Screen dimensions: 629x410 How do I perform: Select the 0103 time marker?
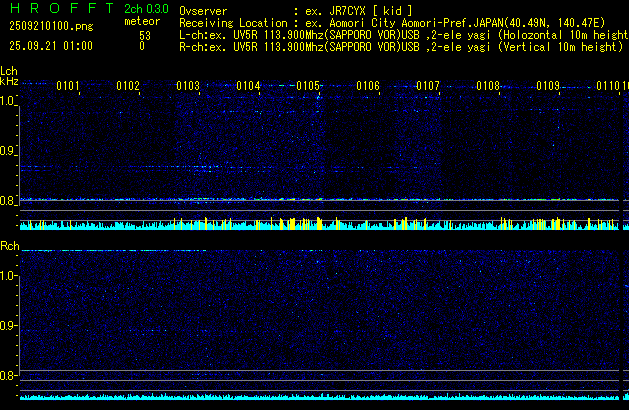188,86
